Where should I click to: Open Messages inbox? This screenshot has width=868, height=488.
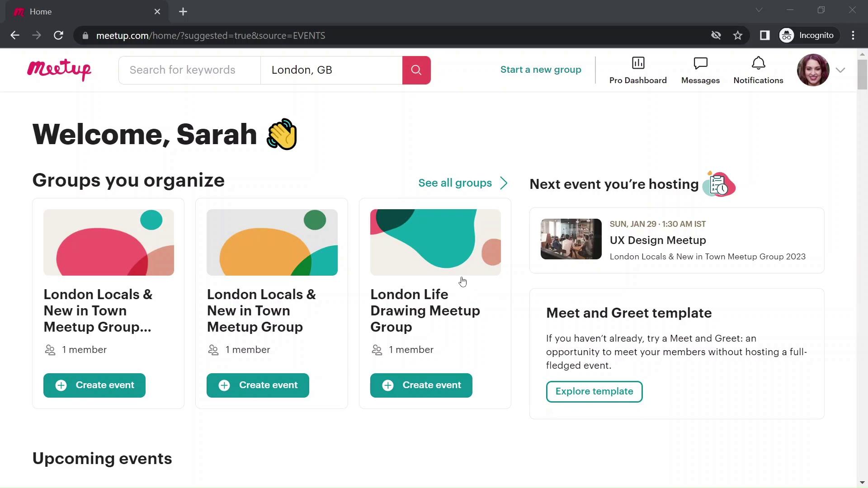pos(700,70)
